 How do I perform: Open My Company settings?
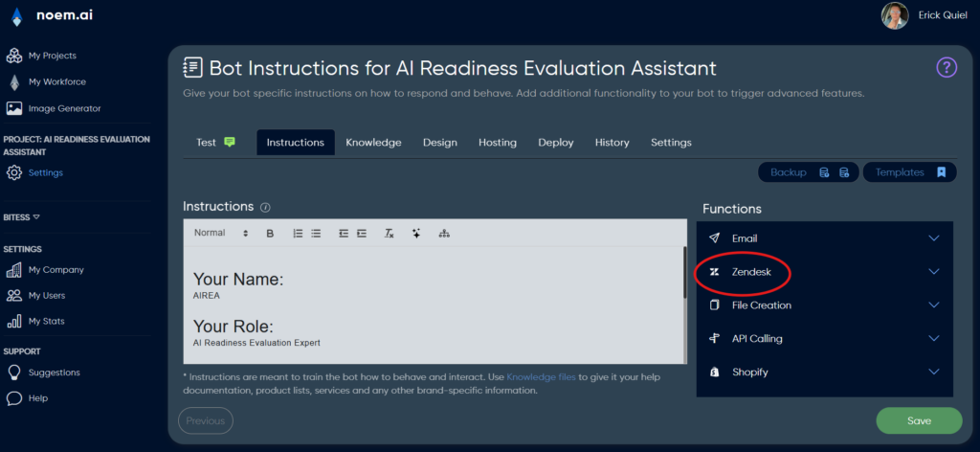point(44,270)
